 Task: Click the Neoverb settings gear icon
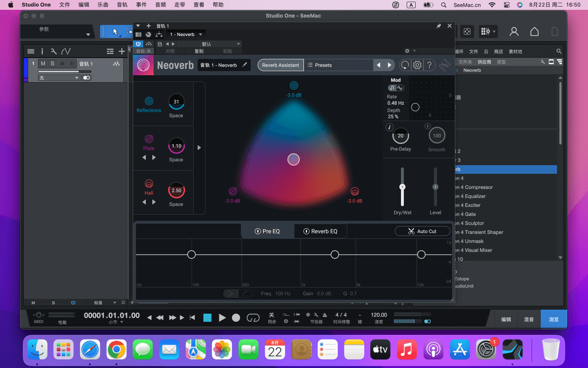[x=417, y=65]
